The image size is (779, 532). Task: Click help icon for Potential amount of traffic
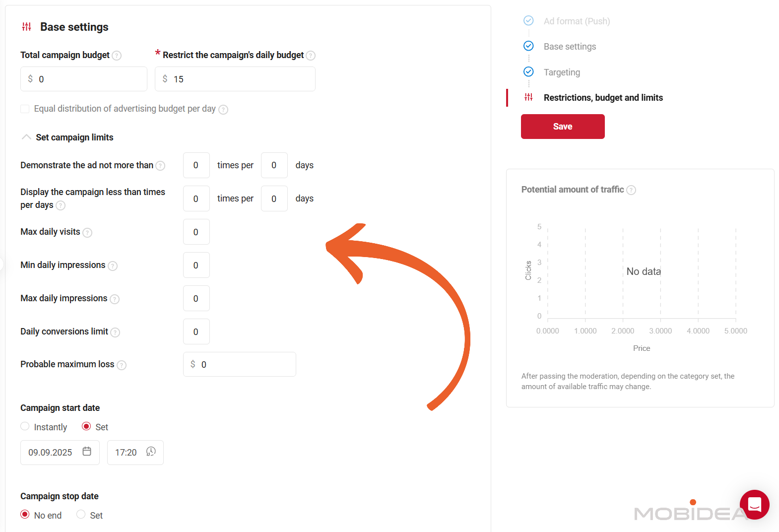click(631, 190)
